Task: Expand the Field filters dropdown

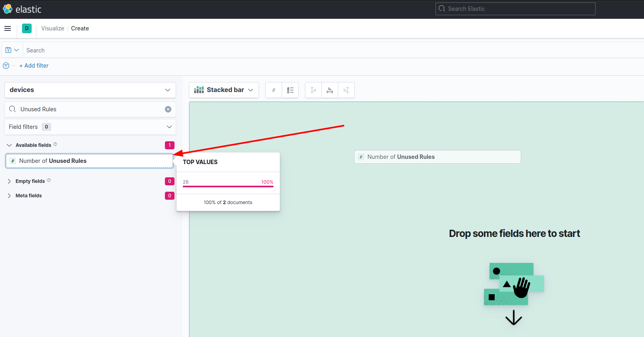Action: (90, 127)
